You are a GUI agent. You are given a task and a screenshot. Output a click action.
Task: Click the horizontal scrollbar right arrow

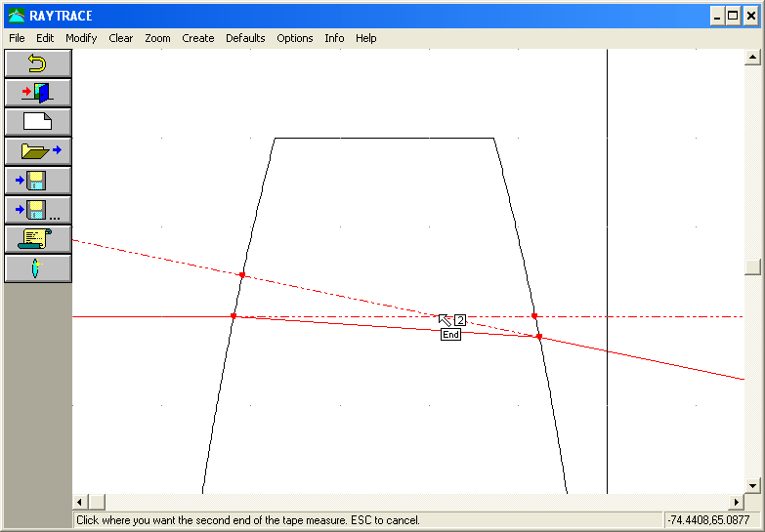[737, 502]
